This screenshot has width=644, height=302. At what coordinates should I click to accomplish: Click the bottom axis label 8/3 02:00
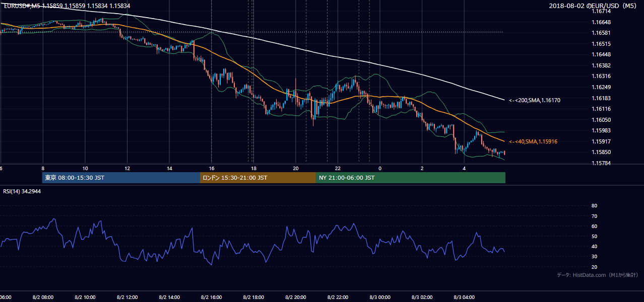(x=422, y=297)
